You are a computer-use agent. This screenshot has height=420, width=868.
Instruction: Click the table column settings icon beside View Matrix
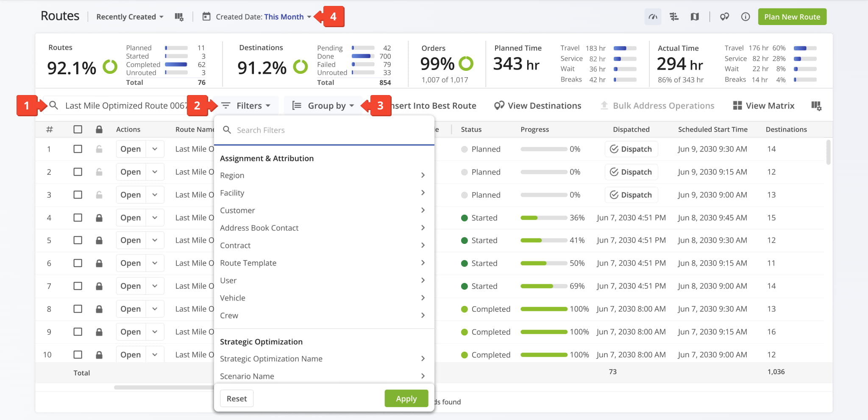coord(816,106)
